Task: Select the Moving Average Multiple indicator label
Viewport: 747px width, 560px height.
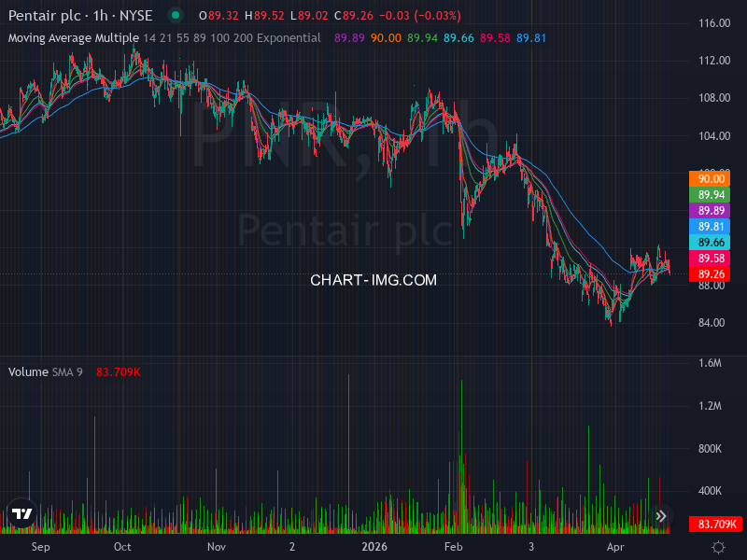Action: [x=74, y=38]
